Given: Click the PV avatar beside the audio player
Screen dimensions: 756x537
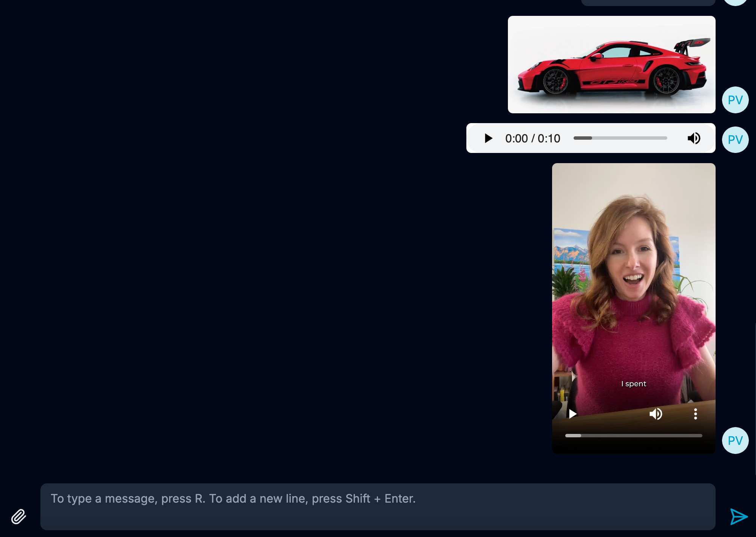Looking at the screenshot, I should (x=735, y=140).
